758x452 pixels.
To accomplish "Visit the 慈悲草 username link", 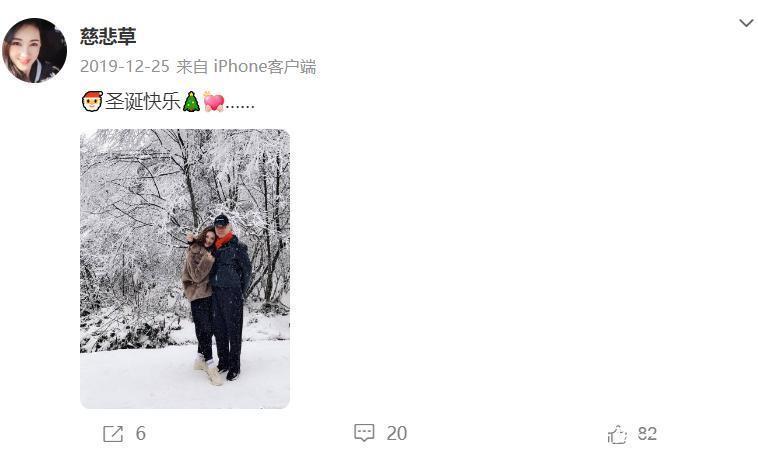I will click(108, 36).
